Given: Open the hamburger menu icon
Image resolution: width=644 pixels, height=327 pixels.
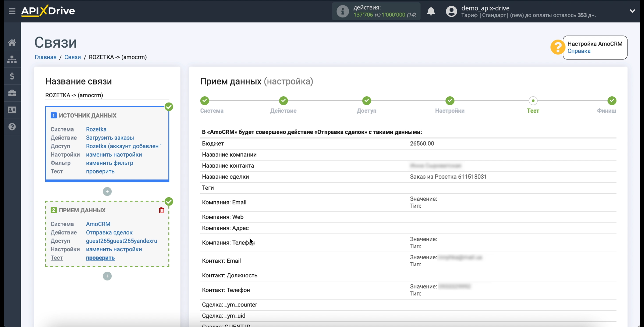Looking at the screenshot, I should click(12, 11).
